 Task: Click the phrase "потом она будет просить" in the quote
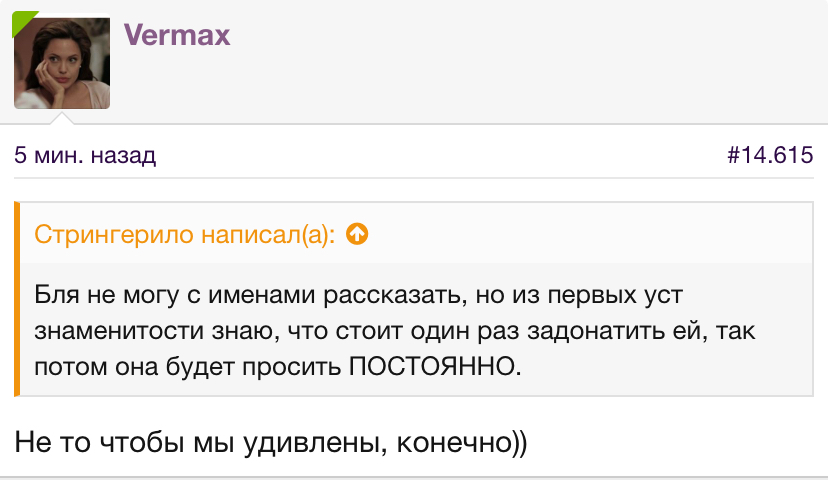pos(188,365)
